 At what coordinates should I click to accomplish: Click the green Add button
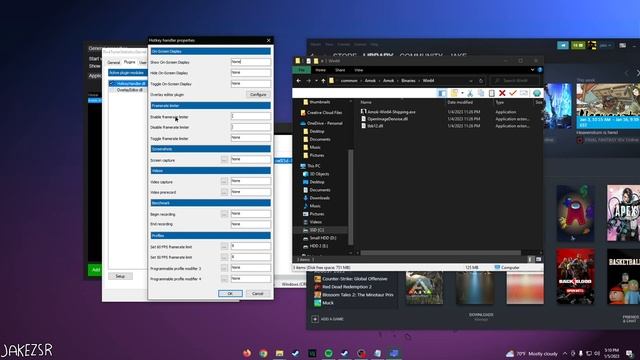(95, 270)
